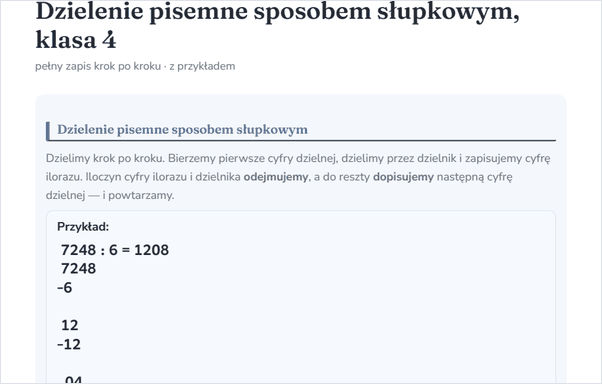Click "z przykładem" in the subtitle
Screen dimensions: 602x384
pyautogui.click(x=202, y=66)
